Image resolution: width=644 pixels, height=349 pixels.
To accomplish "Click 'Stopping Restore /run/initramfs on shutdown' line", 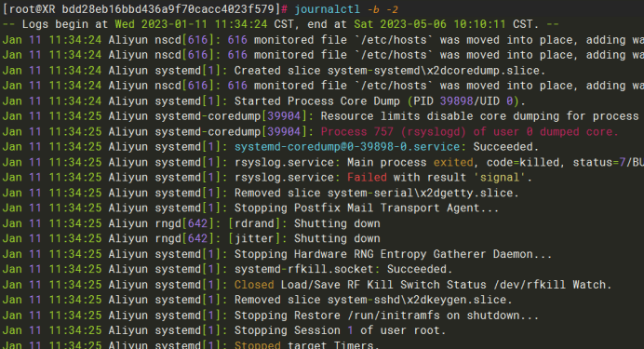I will click(x=270, y=315).
